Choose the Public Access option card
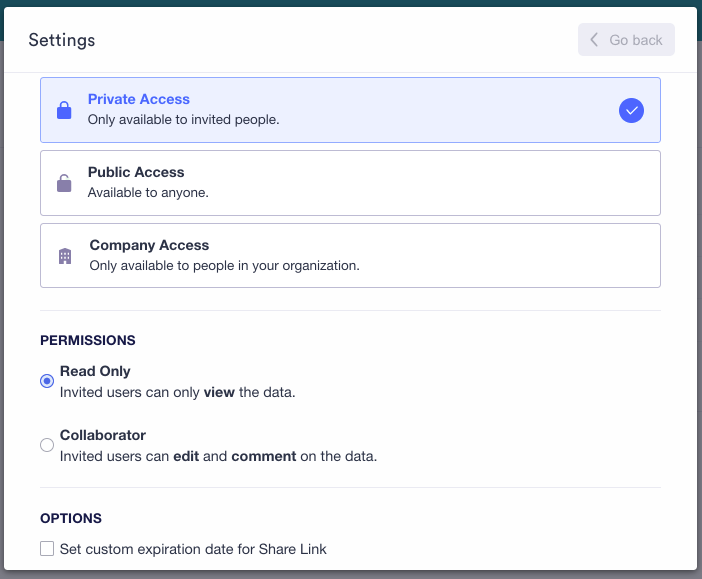The image size is (702, 579). pyautogui.click(x=350, y=183)
